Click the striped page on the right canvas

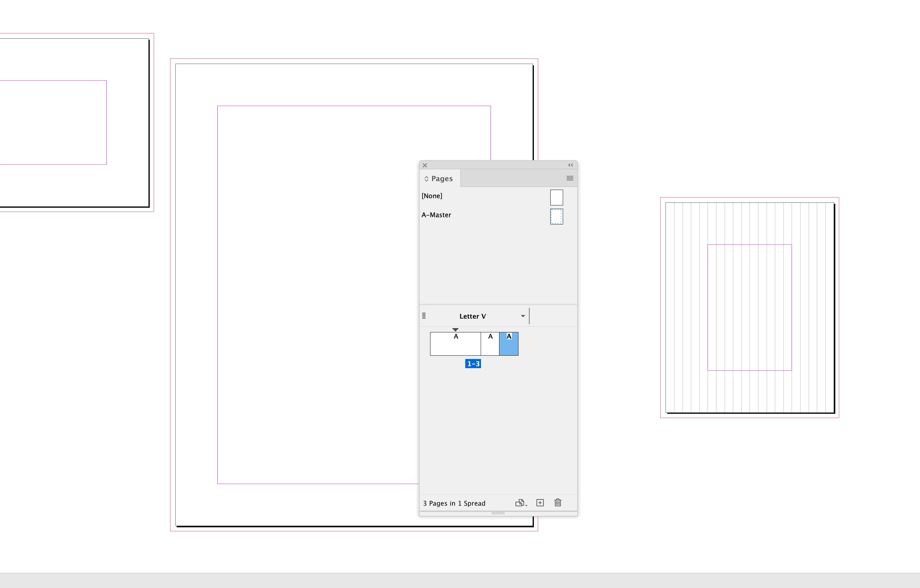coord(749,308)
